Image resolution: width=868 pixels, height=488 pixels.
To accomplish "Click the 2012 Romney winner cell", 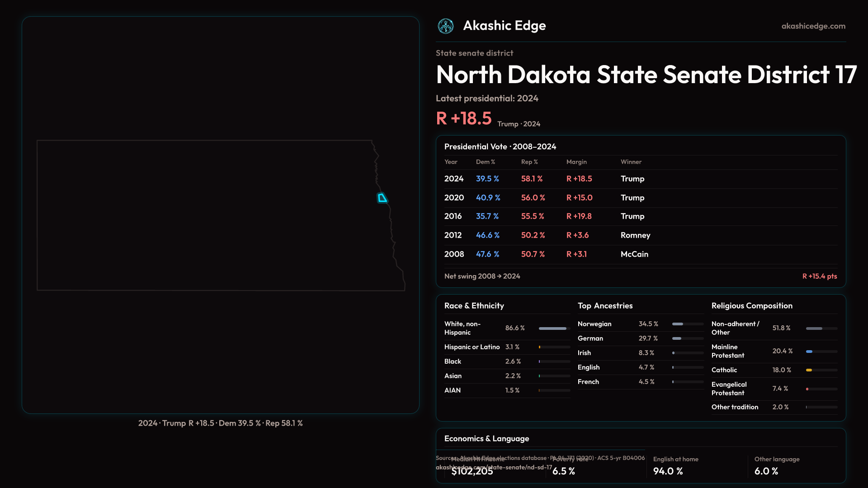I will click(x=635, y=235).
